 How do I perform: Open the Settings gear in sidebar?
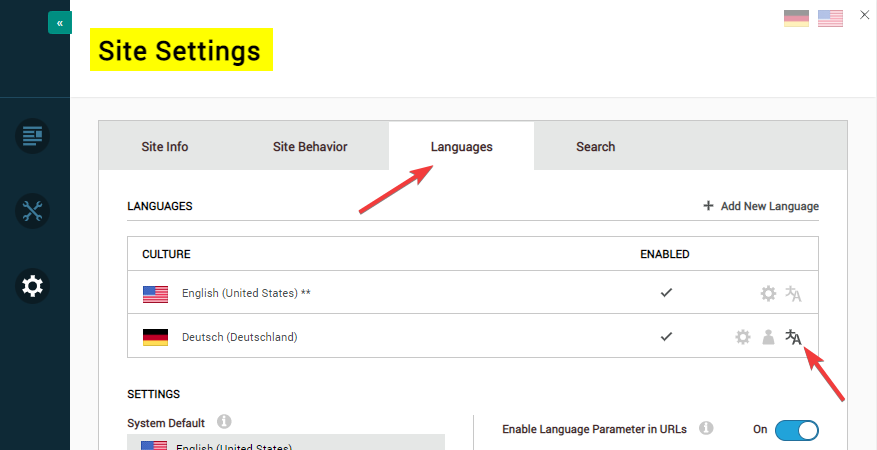(32, 286)
